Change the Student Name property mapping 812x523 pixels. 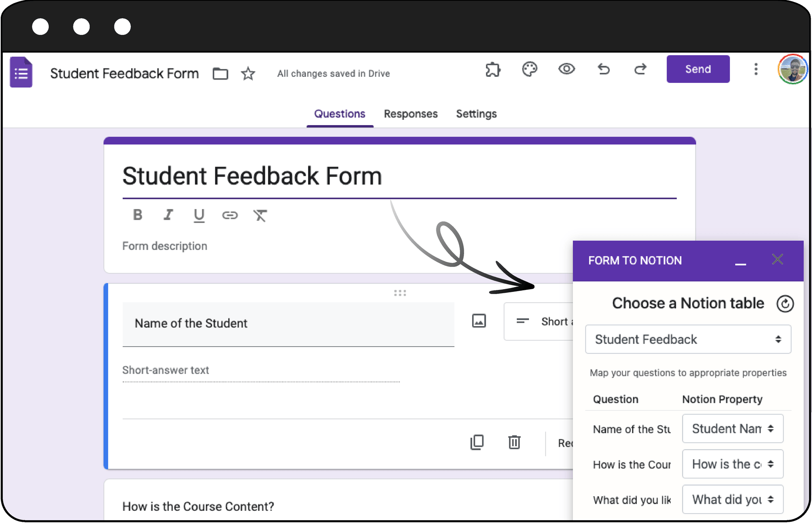click(x=732, y=428)
